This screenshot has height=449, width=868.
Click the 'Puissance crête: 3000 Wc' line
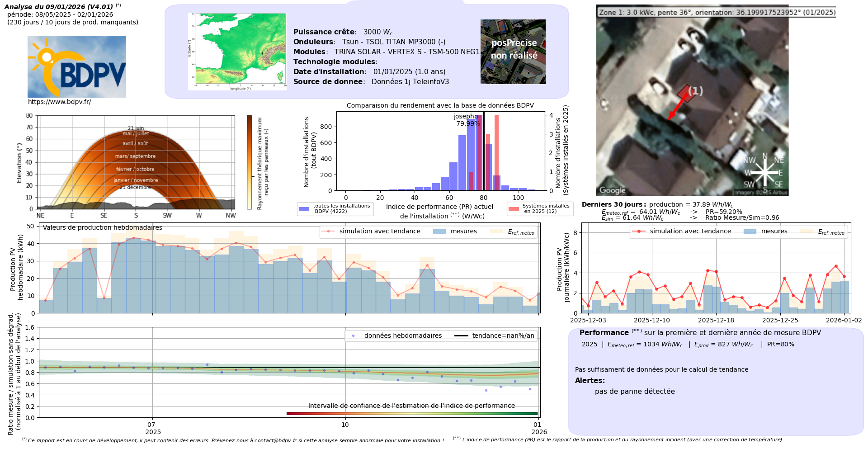pyautogui.click(x=343, y=32)
